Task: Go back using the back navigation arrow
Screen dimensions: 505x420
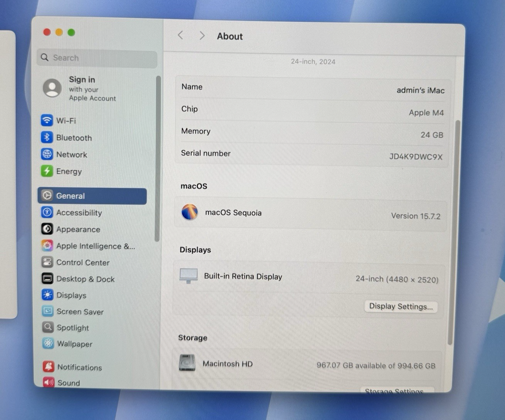Action: [180, 35]
